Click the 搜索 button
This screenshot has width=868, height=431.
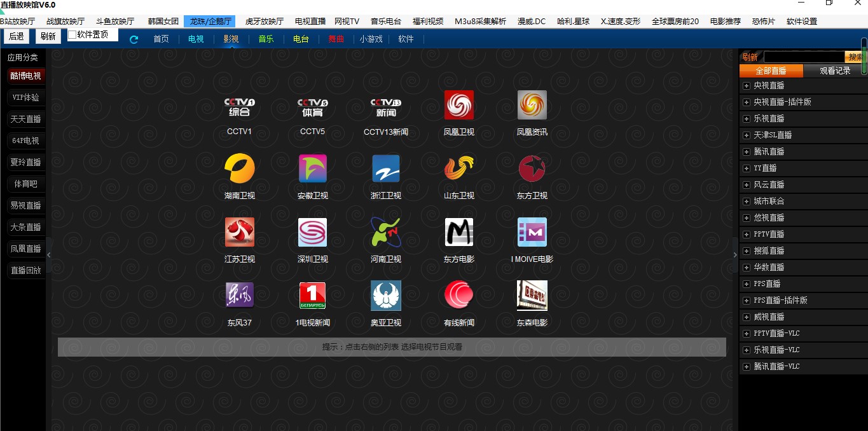[x=854, y=57]
